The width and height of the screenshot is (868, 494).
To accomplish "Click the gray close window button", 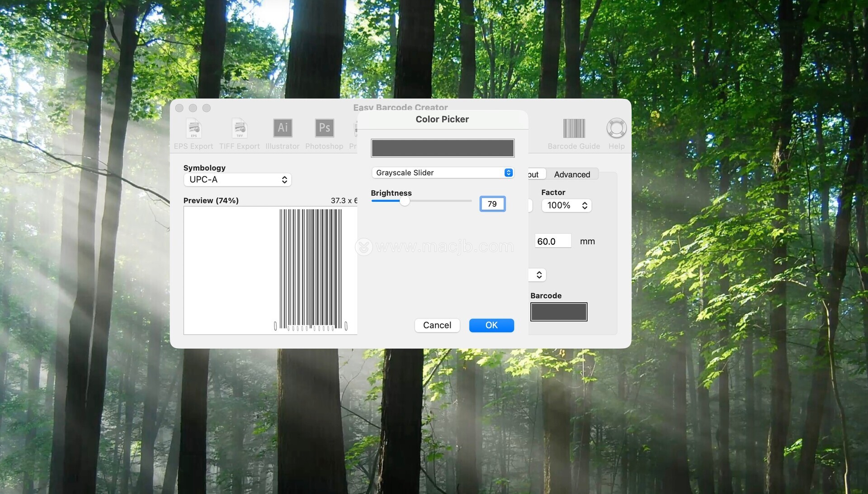I will pos(179,108).
